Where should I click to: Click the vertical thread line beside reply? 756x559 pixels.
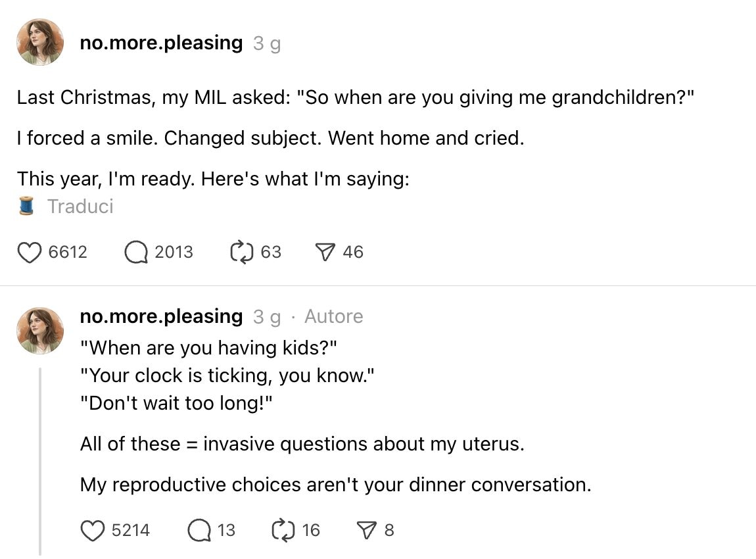[40, 460]
